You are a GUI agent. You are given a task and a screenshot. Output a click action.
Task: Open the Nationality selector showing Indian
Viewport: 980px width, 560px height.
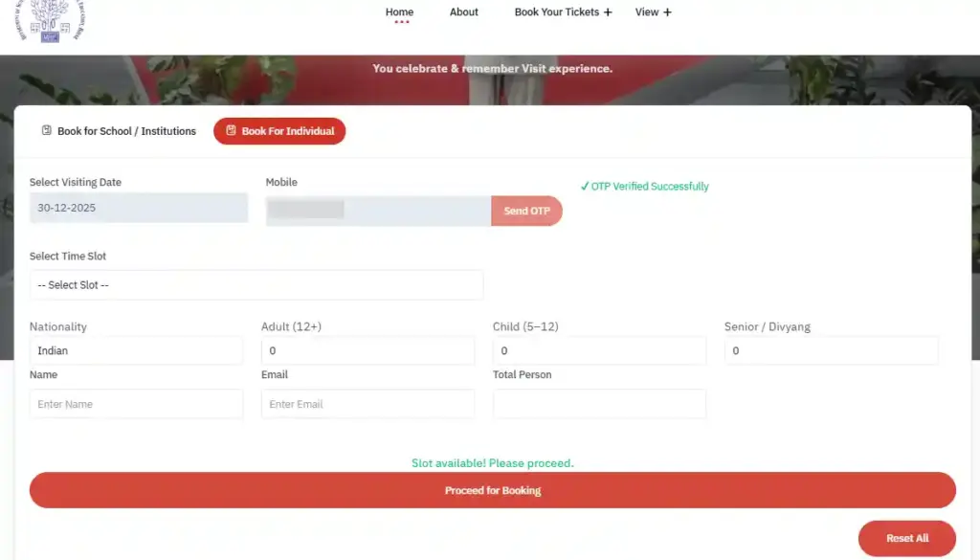point(136,350)
